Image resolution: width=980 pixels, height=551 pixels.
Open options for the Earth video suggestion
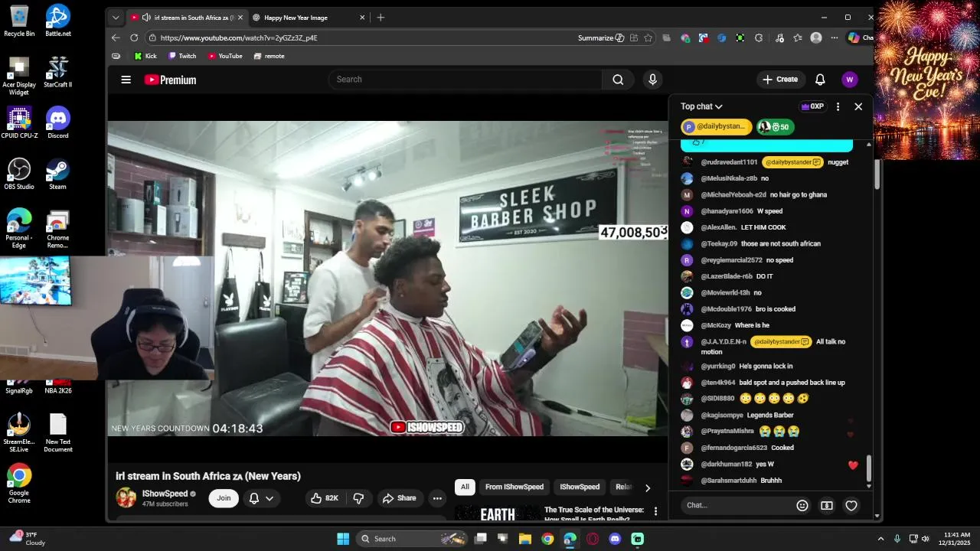655,511
